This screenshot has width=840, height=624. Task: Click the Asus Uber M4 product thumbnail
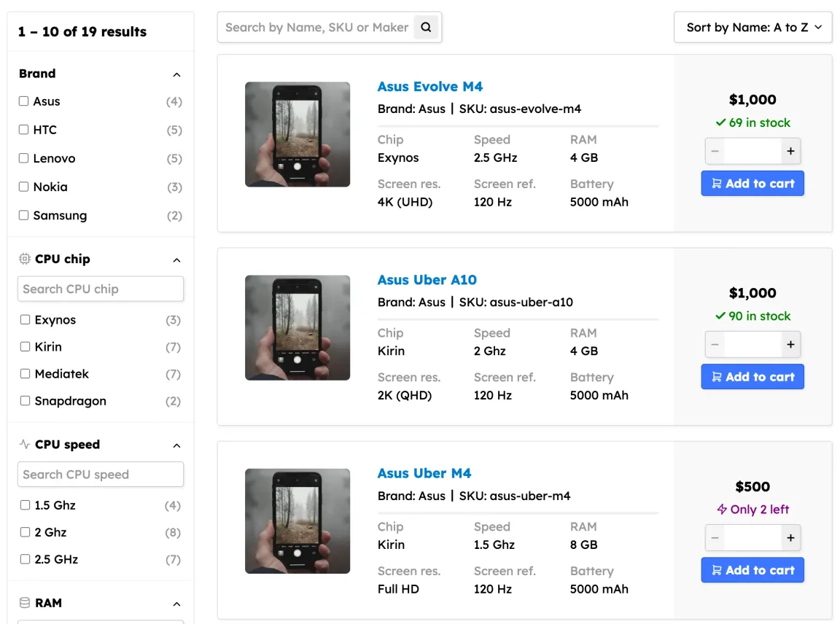point(297,521)
